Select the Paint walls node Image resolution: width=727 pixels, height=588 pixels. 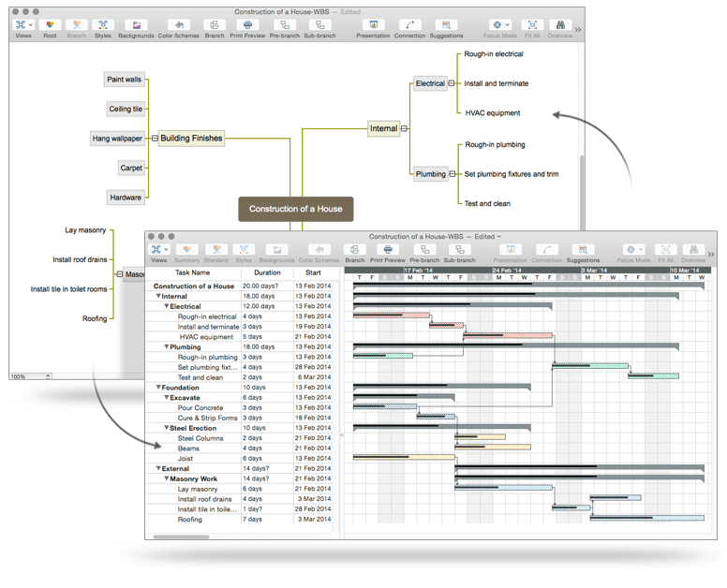(124, 80)
